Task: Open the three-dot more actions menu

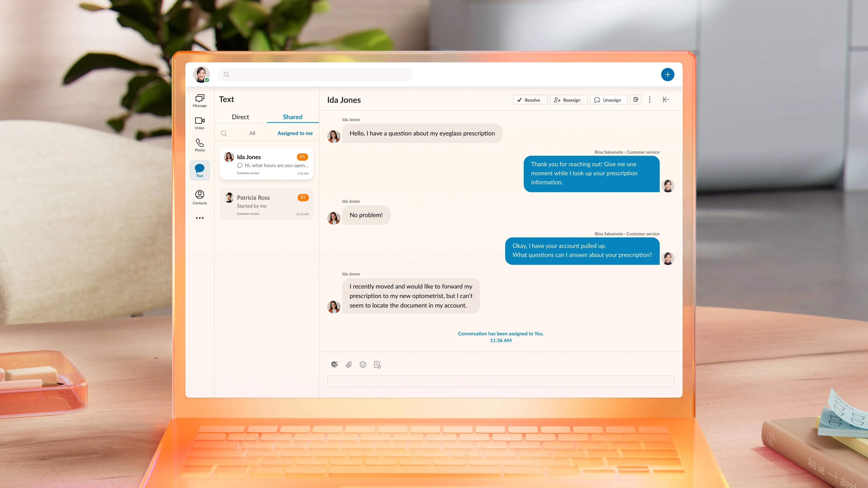Action: tap(650, 99)
